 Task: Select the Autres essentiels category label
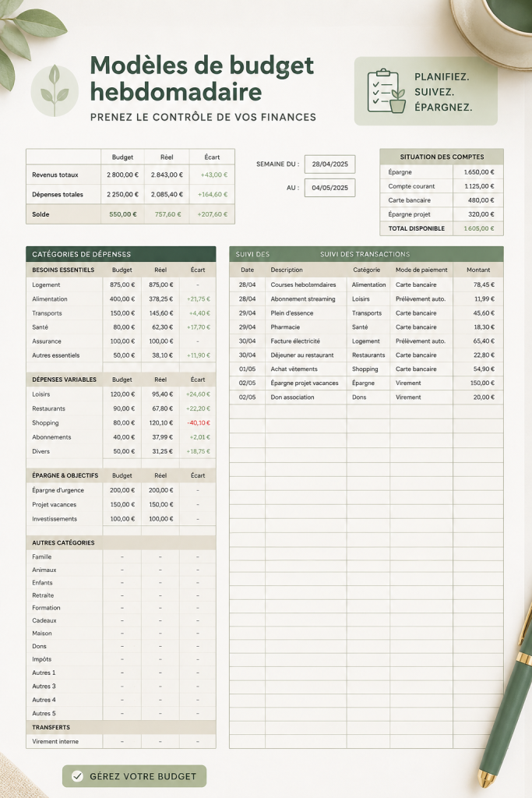[x=55, y=355]
